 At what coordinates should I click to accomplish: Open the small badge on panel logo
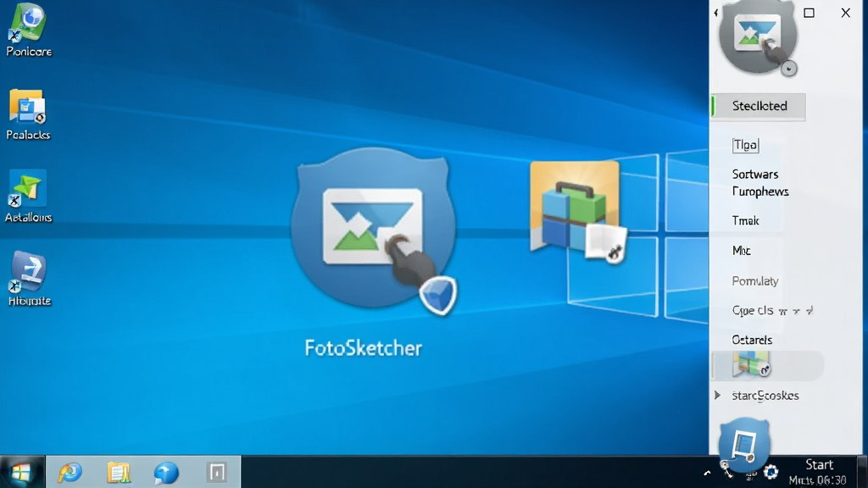pyautogui.click(x=789, y=69)
